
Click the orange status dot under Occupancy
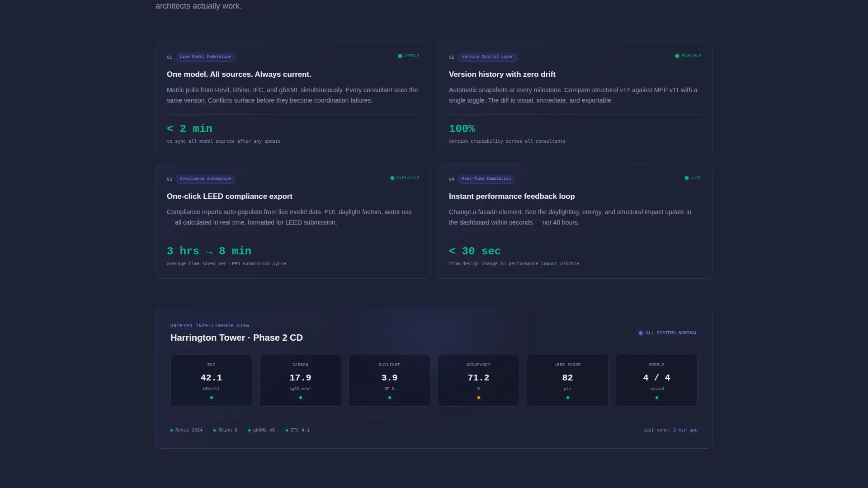pos(478,398)
